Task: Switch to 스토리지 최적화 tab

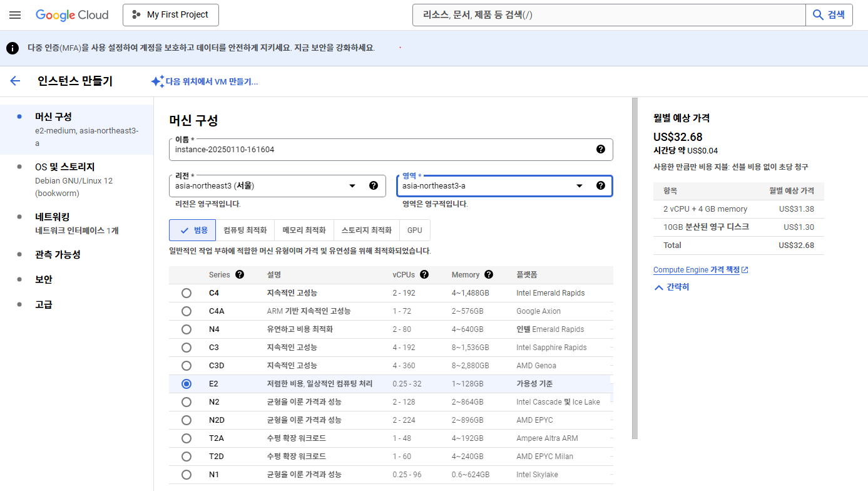Action: [x=367, y=230]
